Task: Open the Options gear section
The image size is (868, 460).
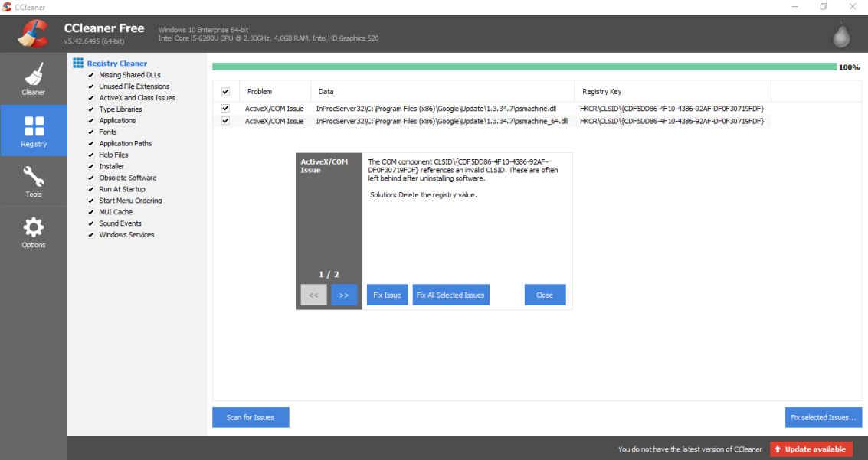Action: [33, 233]
